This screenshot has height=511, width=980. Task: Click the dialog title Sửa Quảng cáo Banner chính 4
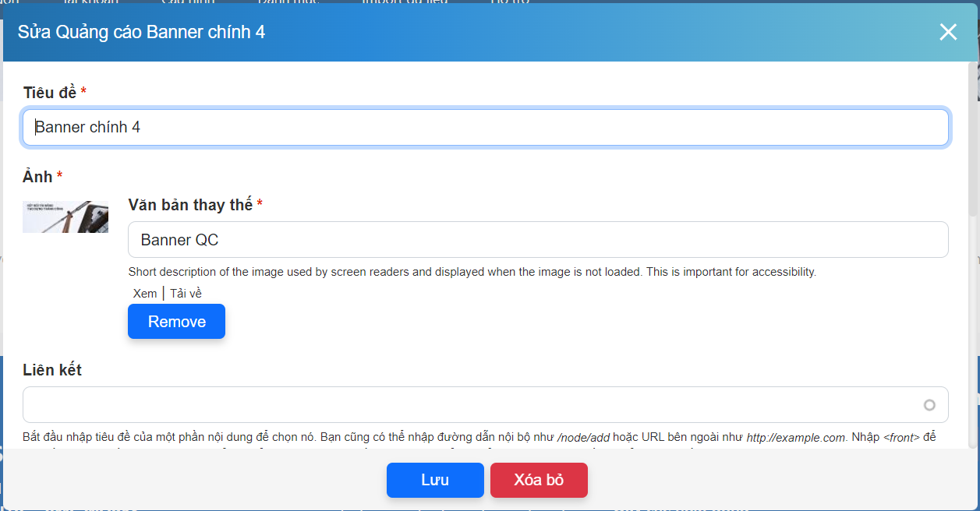tap(141, 33)
